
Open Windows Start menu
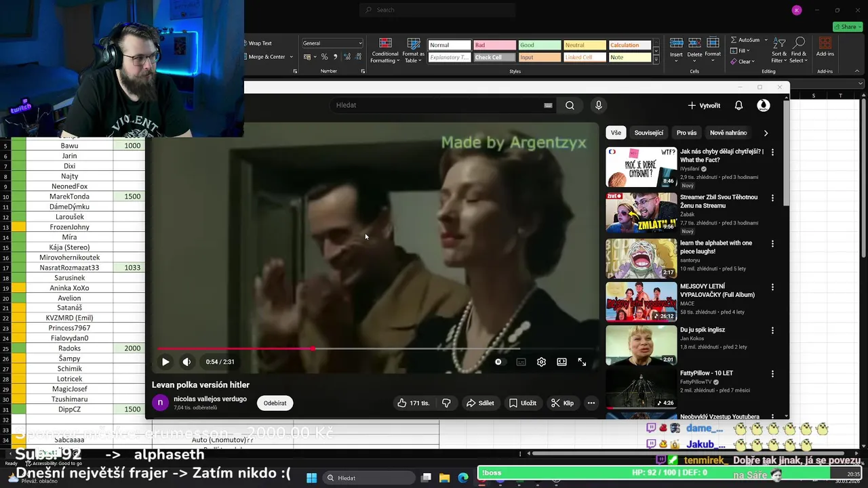(311, 478)
